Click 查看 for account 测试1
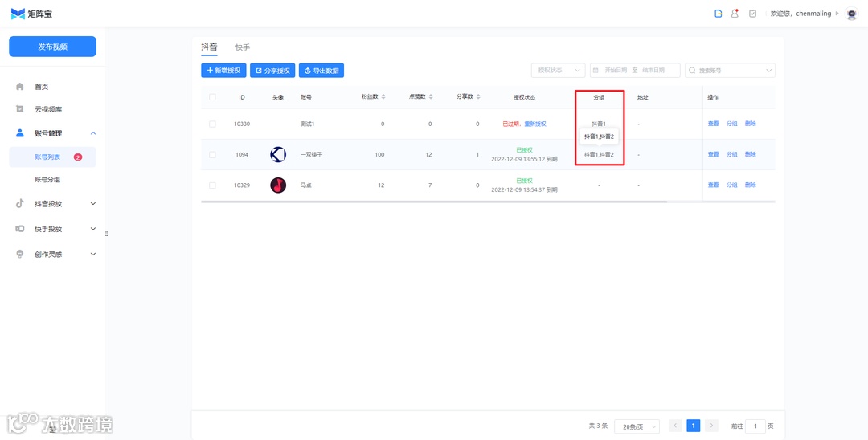Image resolution: width=868 pixels, height=440 pixels. [713, 124]
